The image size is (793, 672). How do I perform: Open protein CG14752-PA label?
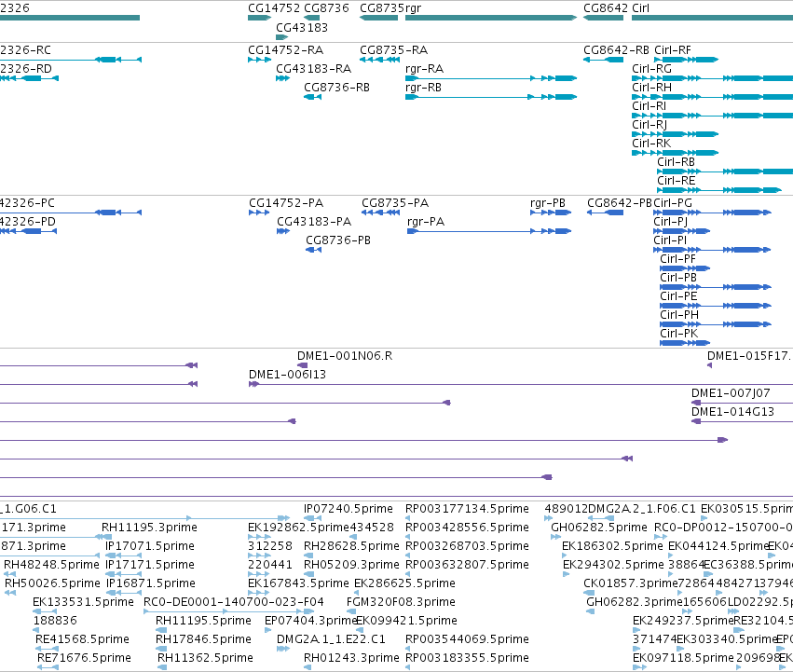[286, 203]
